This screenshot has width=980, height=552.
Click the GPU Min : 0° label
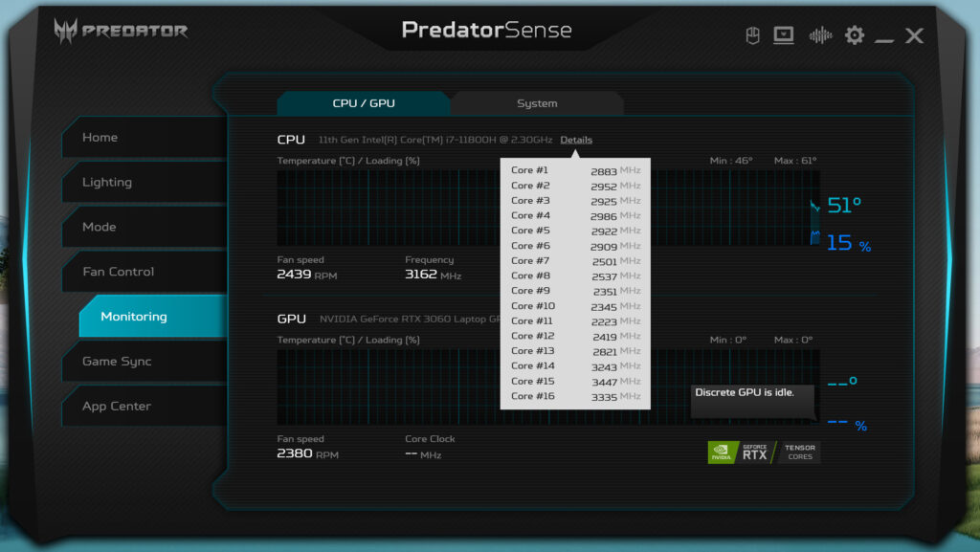tap(728, 340)
